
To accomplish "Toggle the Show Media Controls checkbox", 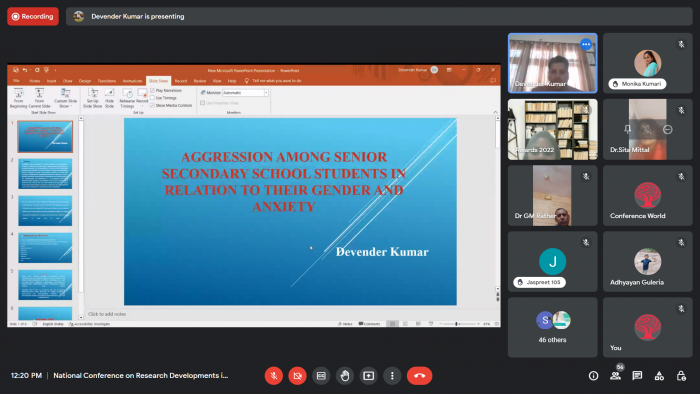I will [x=152, y=105].
